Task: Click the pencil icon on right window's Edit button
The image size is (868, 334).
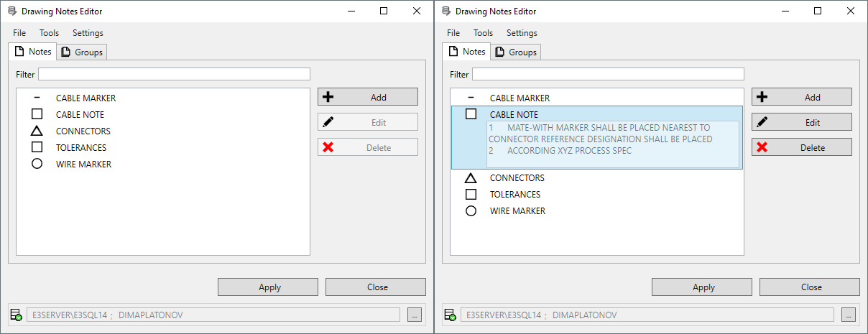Action: pyautogui.click(x=762, y=122)
